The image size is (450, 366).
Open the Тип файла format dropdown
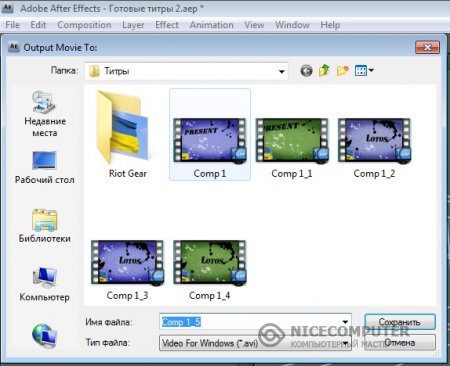point(255,343)
